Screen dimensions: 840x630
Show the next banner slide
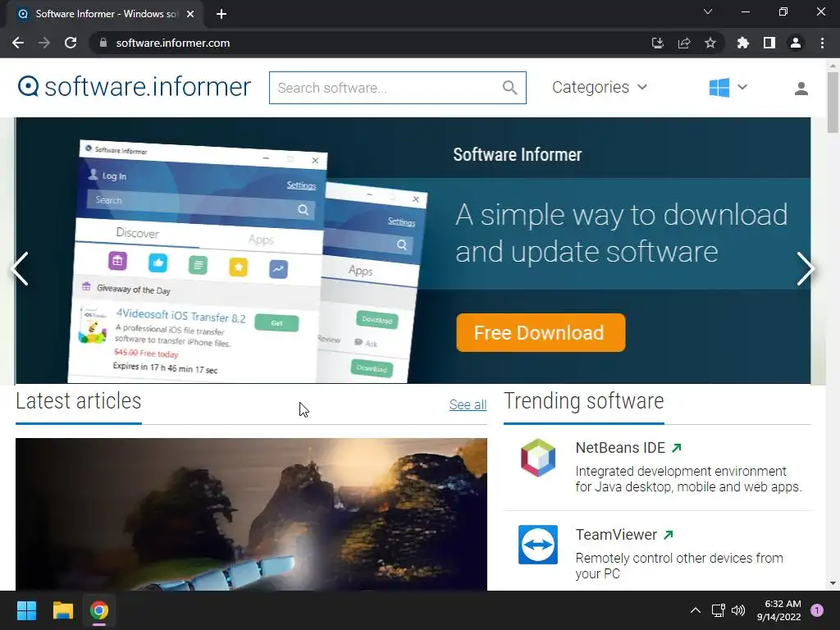tap(806, 269)
